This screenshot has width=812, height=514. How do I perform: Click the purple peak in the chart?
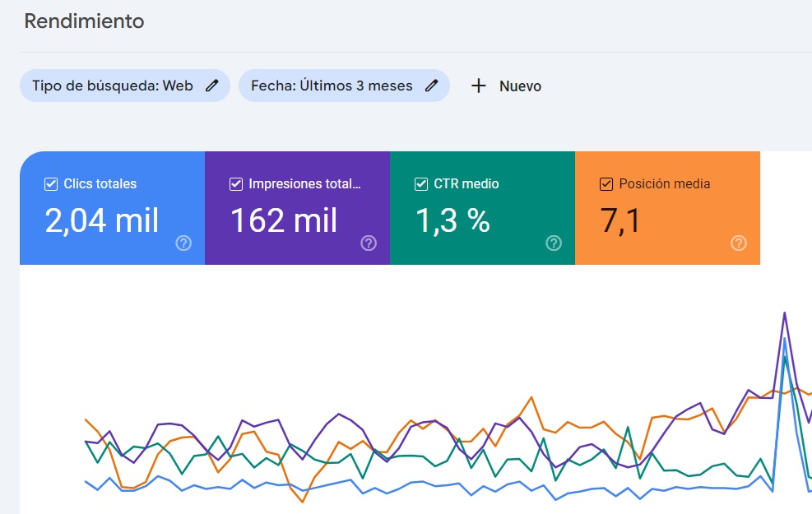pos(785,313)
